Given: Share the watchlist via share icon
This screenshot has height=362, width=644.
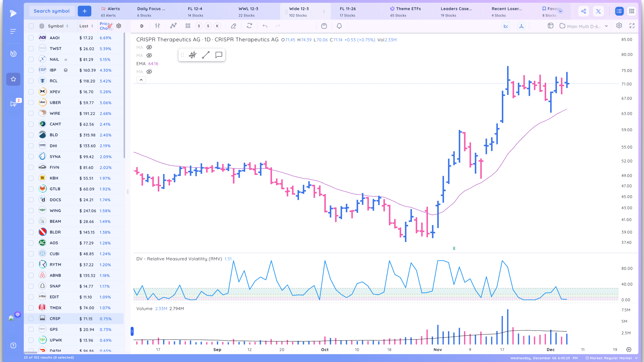Looking at the screenshot, I should (x=583, y=11).
